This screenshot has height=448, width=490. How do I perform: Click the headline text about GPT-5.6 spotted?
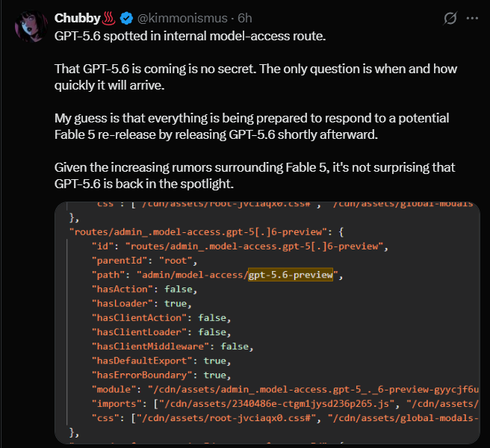point(190,37)
